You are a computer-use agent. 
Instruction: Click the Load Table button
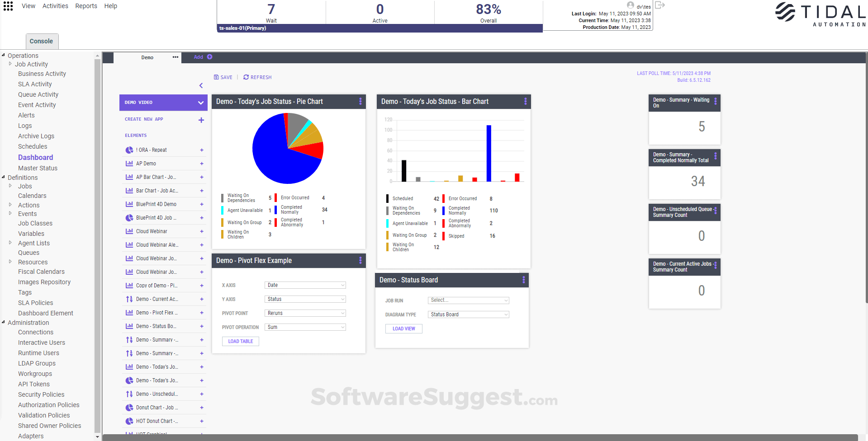click(240, 341)
